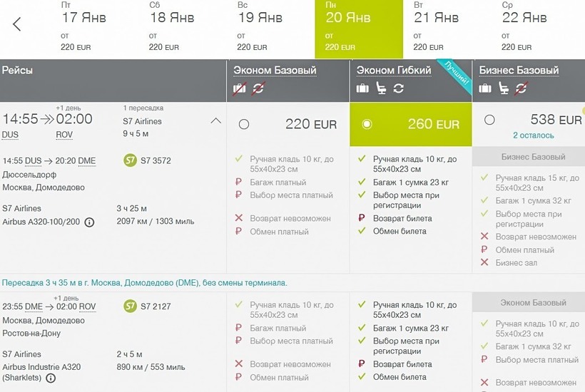Click the seat icon under Эконом Гибкий
Viewport: 585px width, 392px height.
pos(380,88)
